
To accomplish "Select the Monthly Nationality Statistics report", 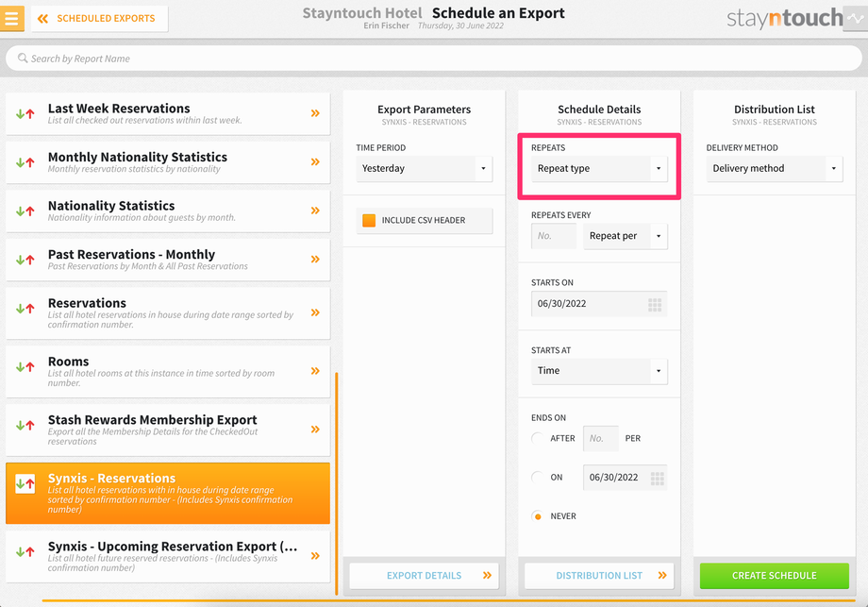I will (x=168, y=162).
